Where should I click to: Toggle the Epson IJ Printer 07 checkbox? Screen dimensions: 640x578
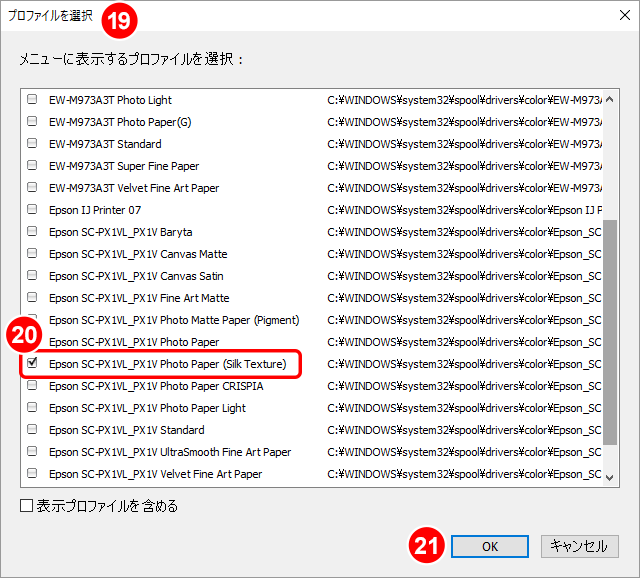coord(32,210)
